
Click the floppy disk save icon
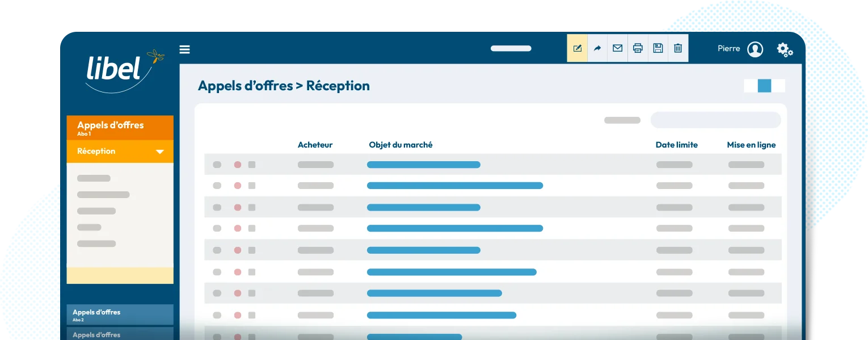click(658, 48)
